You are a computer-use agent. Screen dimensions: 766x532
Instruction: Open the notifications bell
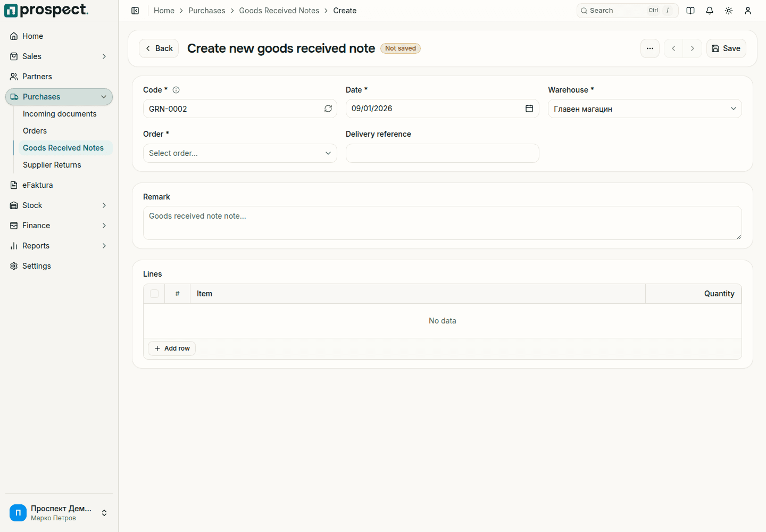(710, 11)
